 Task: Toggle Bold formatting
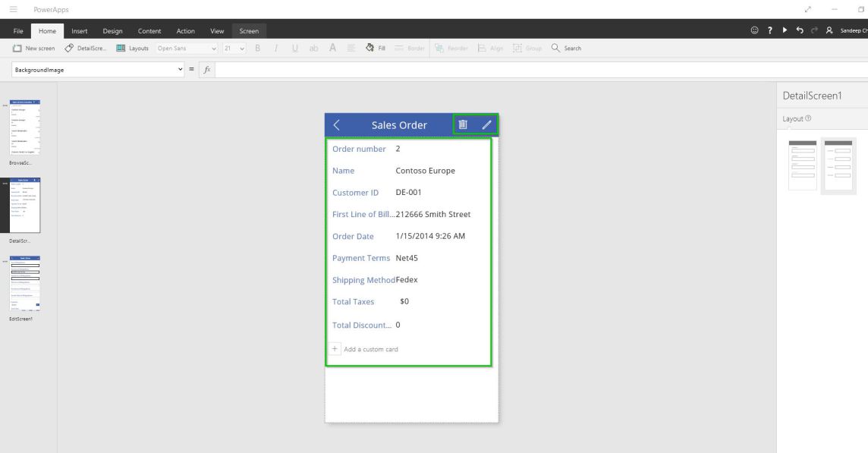[257, 48]
